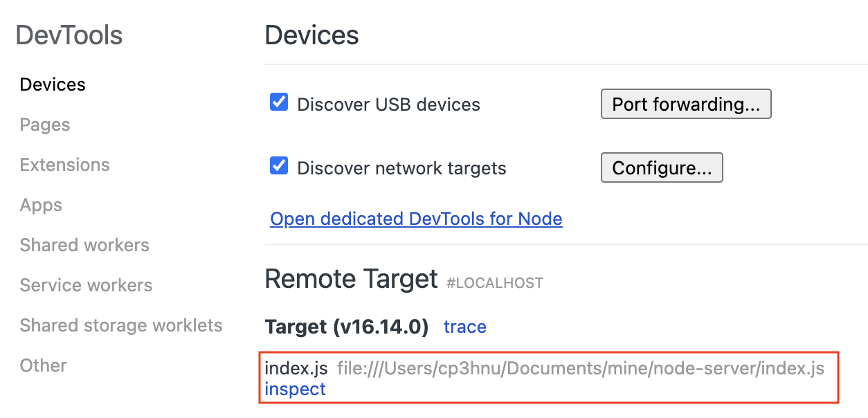
Task: Disable the Discover USB devices checkbox
Action: click(279, 103)
